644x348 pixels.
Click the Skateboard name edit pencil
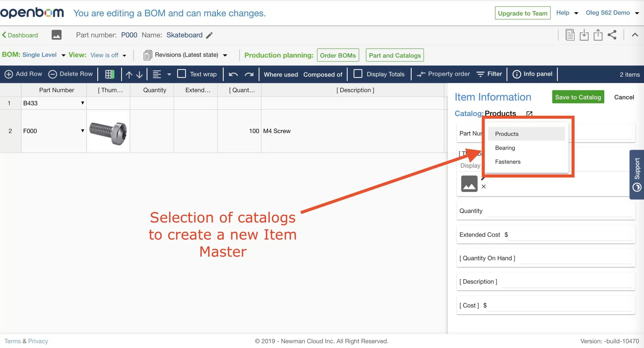click(x=209, y=35)
